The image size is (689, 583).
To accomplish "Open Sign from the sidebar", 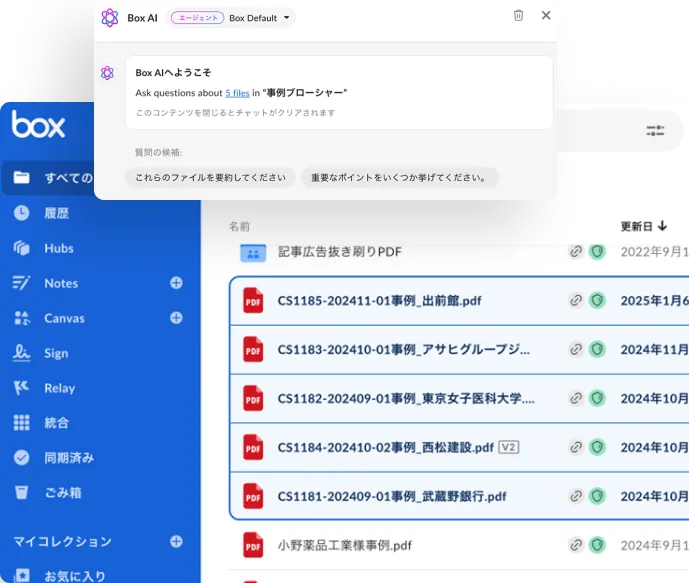I will tap(56, 353).
